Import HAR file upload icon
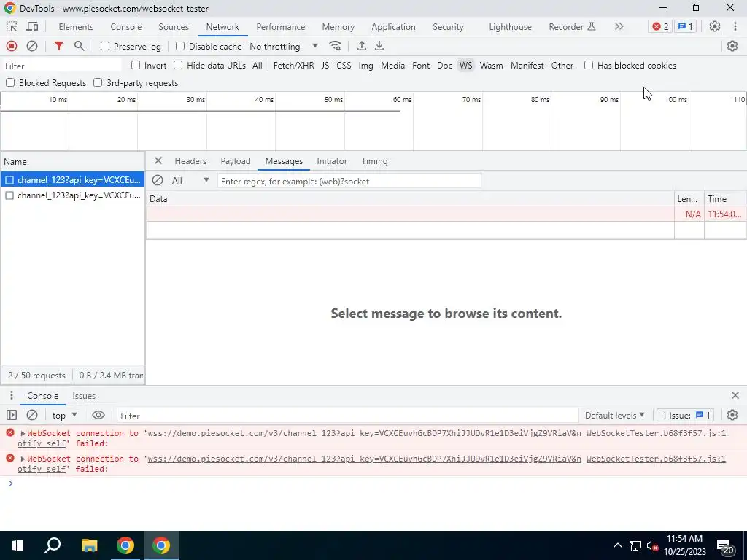 [x=362, y=46]
